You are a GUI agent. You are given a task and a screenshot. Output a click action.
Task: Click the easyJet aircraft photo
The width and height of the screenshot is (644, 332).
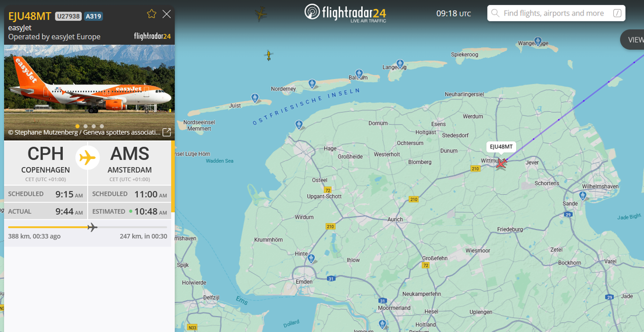tap(89, 86)
